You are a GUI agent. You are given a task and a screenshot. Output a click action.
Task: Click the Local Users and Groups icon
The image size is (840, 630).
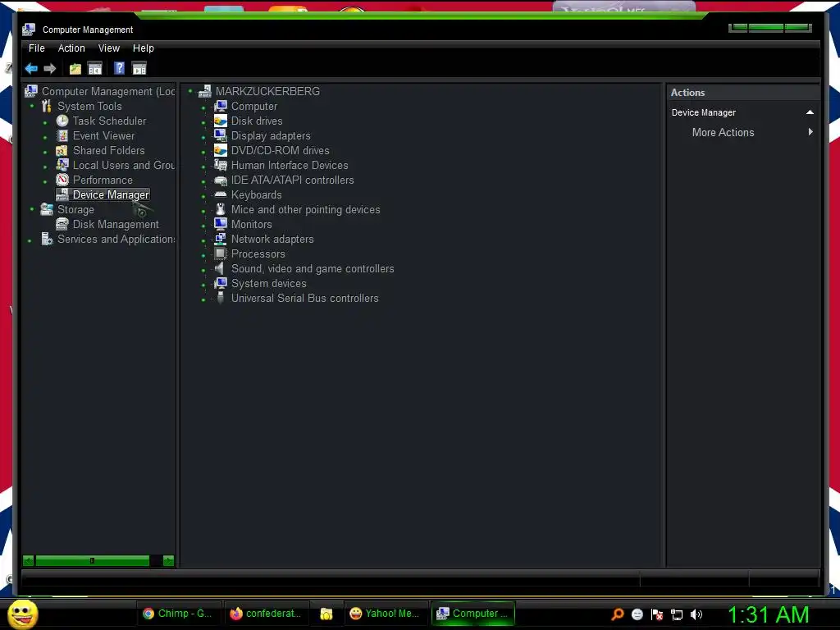click(62, 165)
